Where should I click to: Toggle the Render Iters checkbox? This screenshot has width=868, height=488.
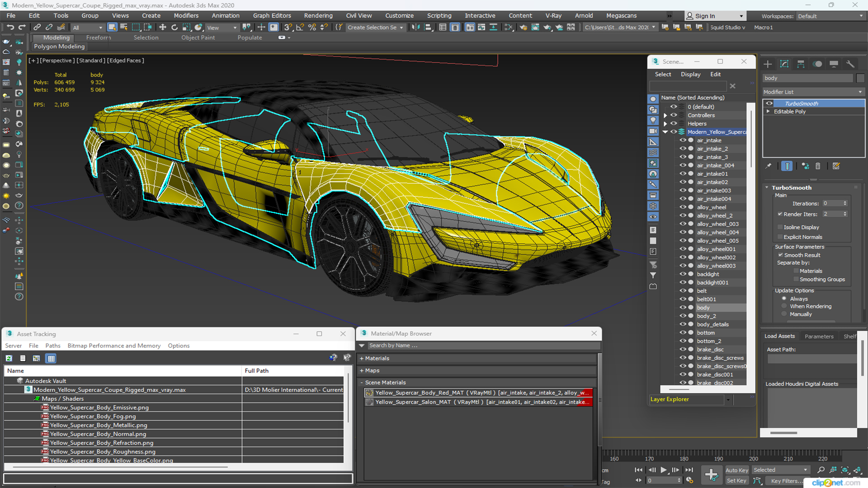pos(780,214)
